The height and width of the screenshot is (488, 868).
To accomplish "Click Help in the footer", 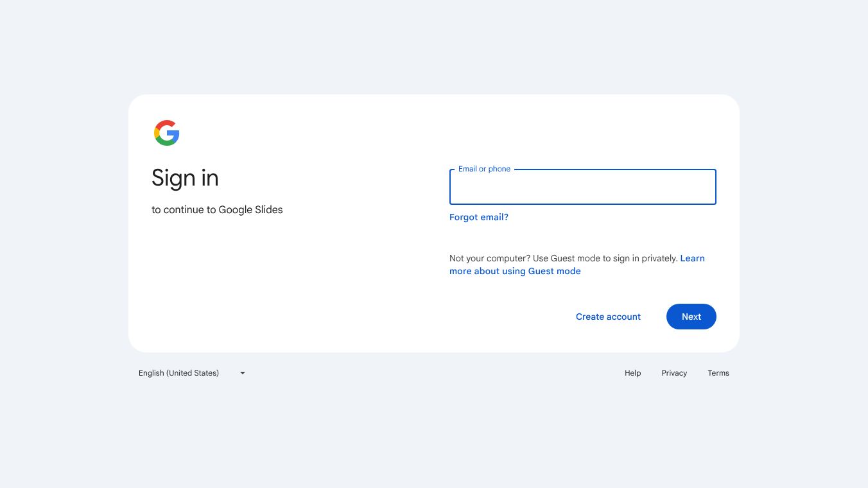I will point(632,373).
